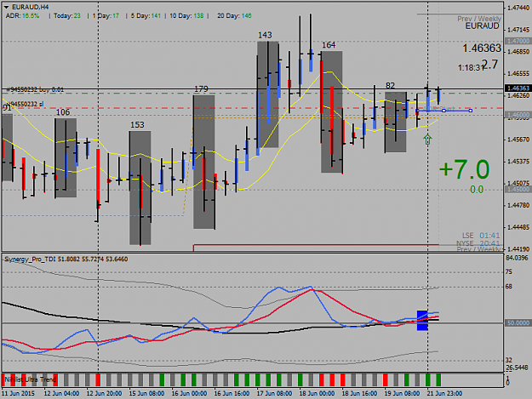Viewport: 532px width, 399px height.
Task: Click the 20 Day: 146 range value
Action: click(x=234, y=16)
